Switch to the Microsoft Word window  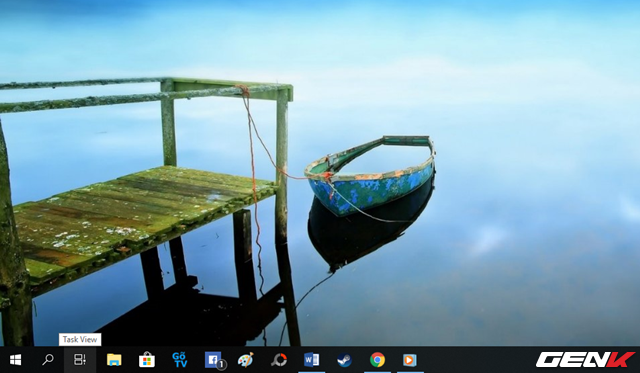point(311,360)
